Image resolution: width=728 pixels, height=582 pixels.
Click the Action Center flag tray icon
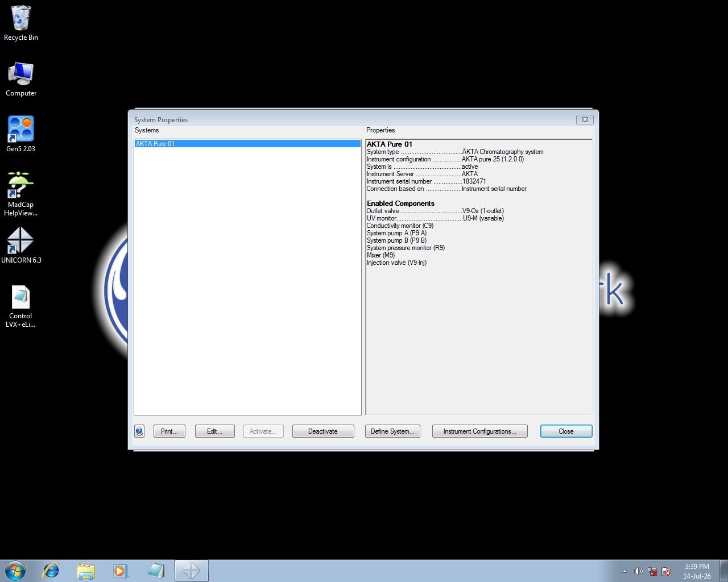[x=666, y=571]
